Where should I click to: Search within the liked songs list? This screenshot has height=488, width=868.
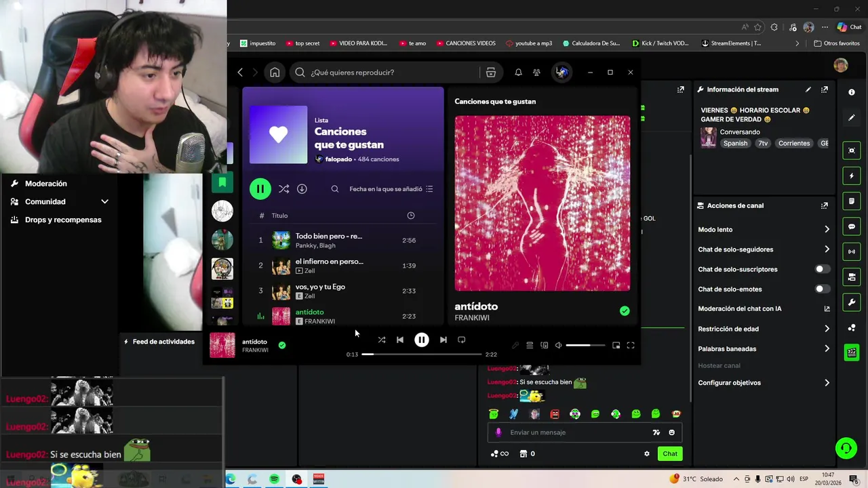click(x=335, y=189)
